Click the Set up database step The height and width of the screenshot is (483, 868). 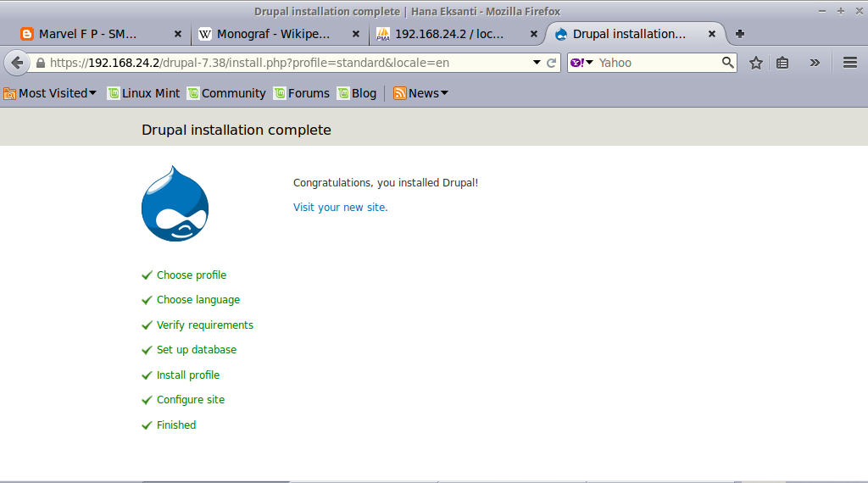(197, 350)
